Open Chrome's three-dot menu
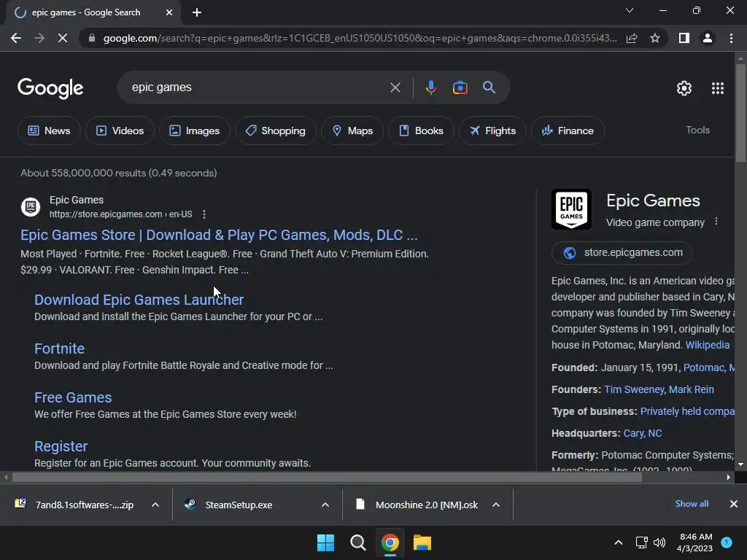Viewport: 747px width, 560px height. tap(731, 38)
